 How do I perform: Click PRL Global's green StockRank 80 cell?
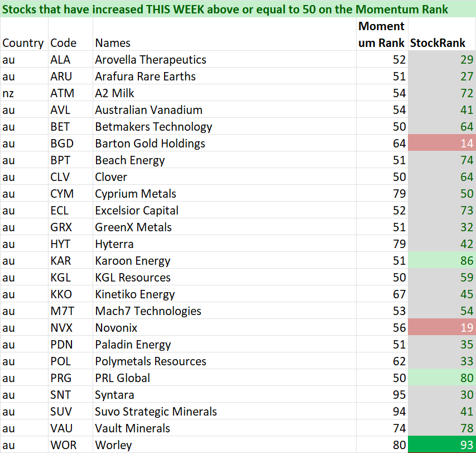pyautogui.click(x=442, y=378)
